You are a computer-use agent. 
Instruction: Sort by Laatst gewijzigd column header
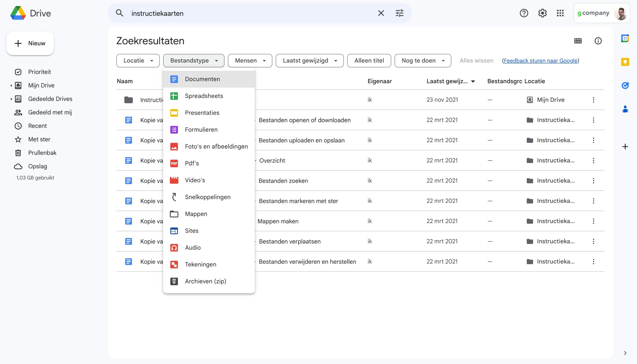(451, 81)
